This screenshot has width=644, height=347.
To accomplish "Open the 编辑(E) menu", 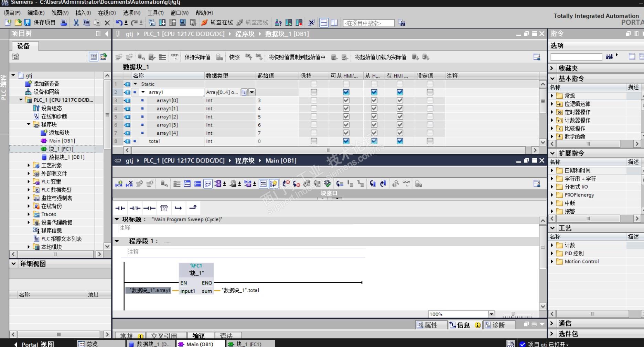I will pos(36,13).
